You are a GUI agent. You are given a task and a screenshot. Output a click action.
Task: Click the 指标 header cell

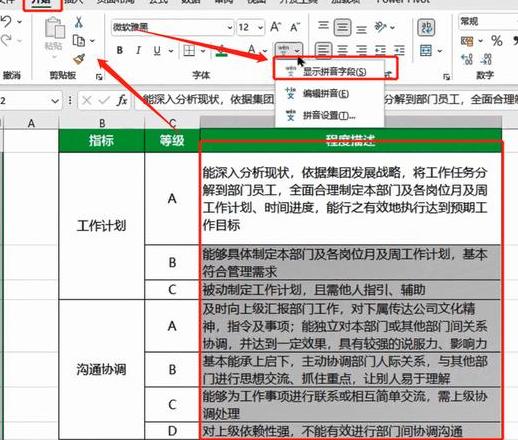[x=102, y=140]
